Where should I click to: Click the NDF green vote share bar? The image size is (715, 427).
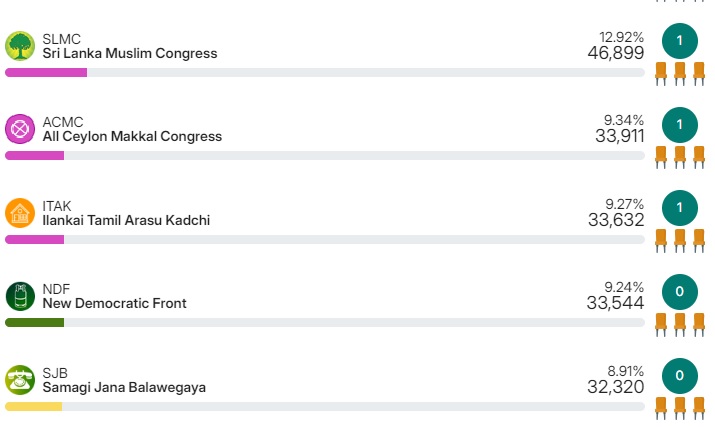coord(34,323)
